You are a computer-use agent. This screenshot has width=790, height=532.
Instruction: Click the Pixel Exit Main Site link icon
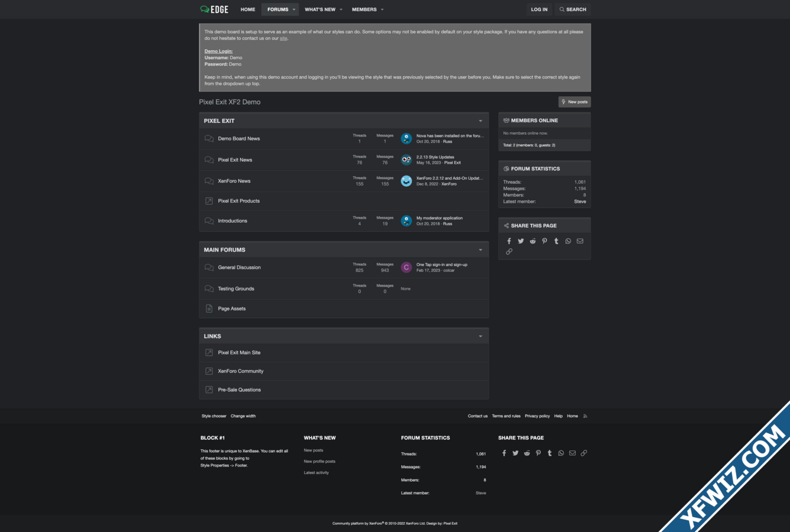click(209, 352)
